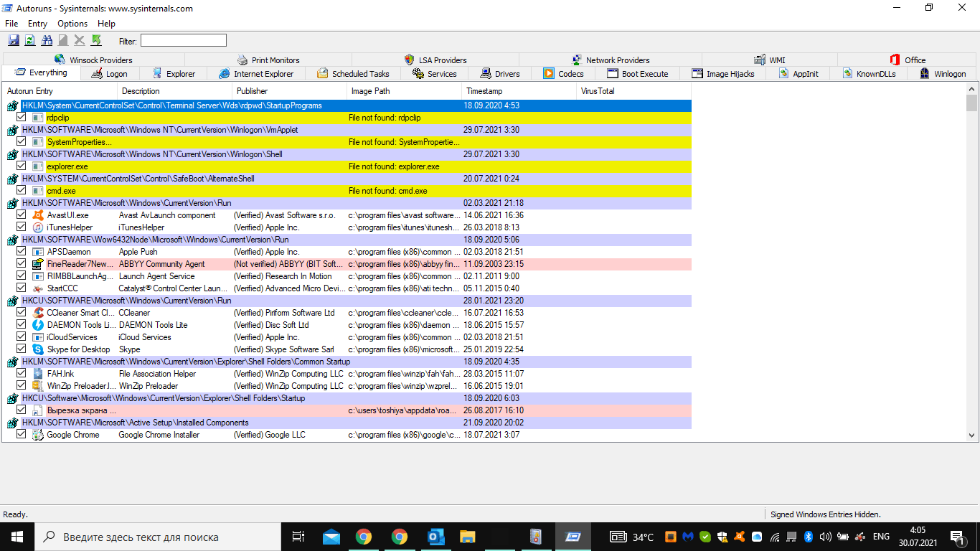980x551 pixels.
Task: Click the Google Chrome entry icon
Action: (38, 435)
